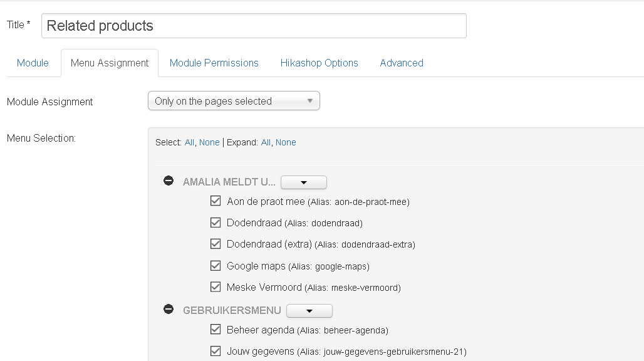Open dropdown button beside AMALIA MELDT U...
The width and height of the screenshot is (644, 361).
[x=304, y=182]
